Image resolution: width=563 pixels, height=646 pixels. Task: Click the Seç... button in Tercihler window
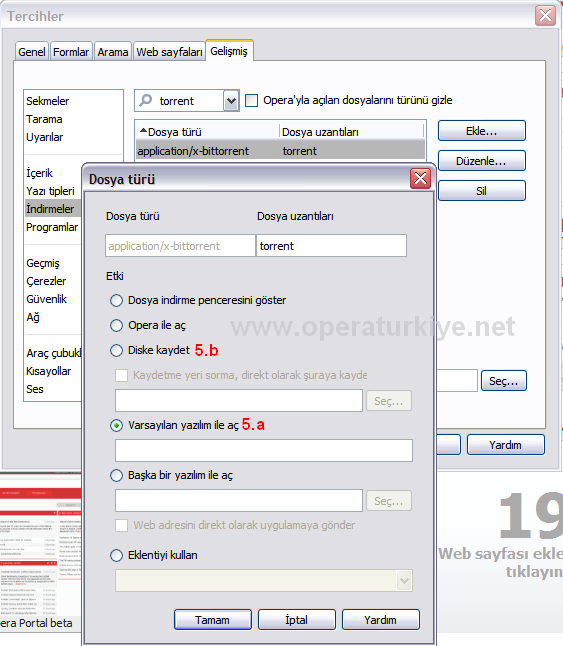click(x=504, y=381)
